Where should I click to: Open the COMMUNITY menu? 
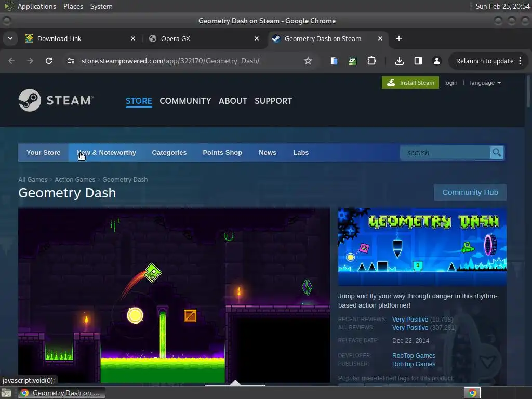point(185,101)
